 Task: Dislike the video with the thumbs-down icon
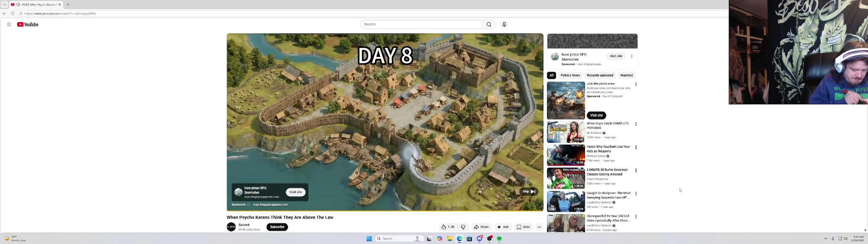(x=463, y=227)
